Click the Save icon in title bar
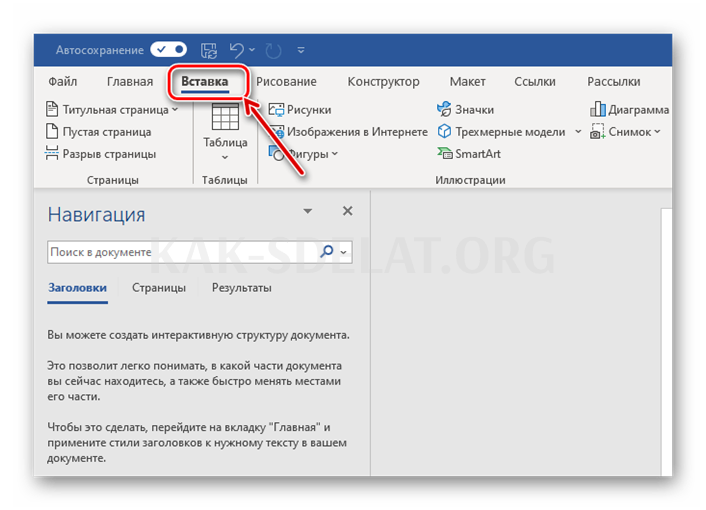The height and width of the screenshot is (510, 706). point(208,50)
